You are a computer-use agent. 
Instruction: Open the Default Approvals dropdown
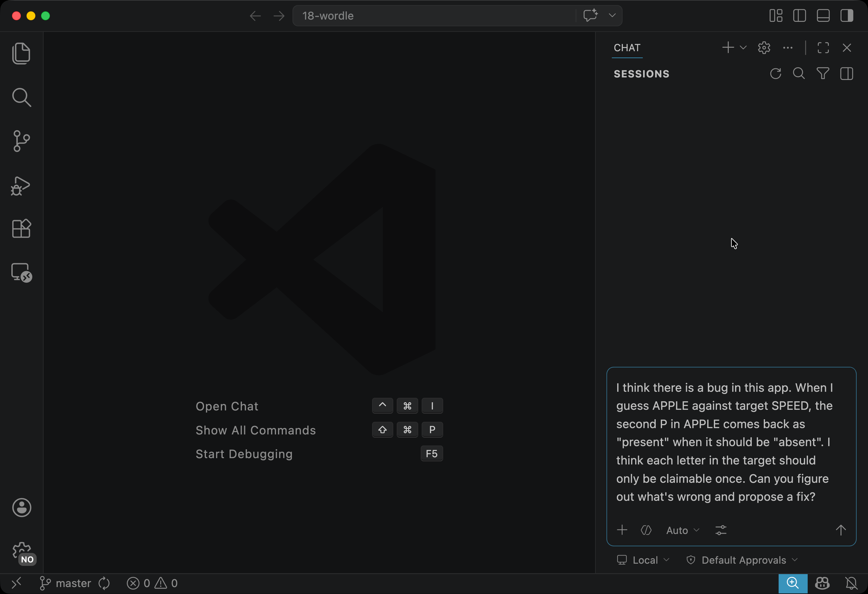click(x=742, y=560)
